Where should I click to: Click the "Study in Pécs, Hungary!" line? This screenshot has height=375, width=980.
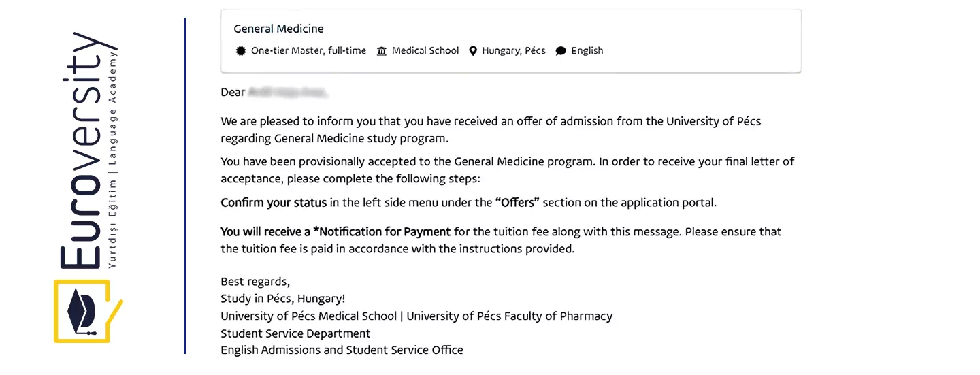click(282, 299)
